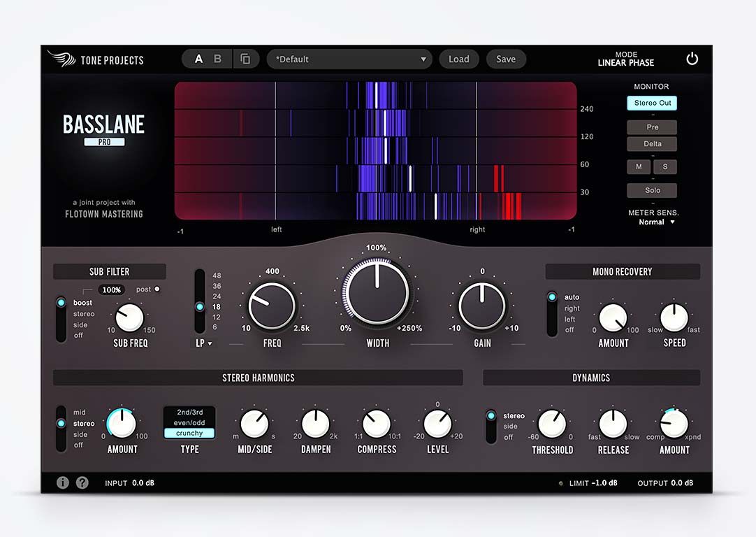Copy preset A to B using copy icon

(246, 59)
